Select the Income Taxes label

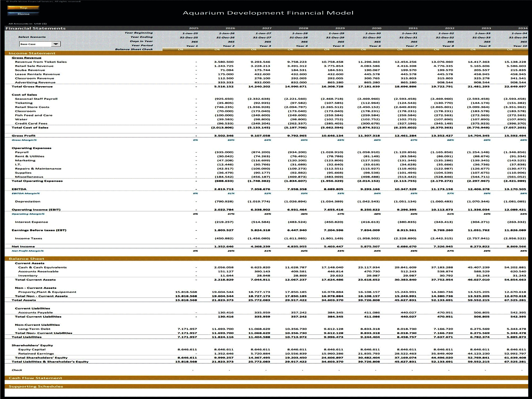tap(29, 238)
